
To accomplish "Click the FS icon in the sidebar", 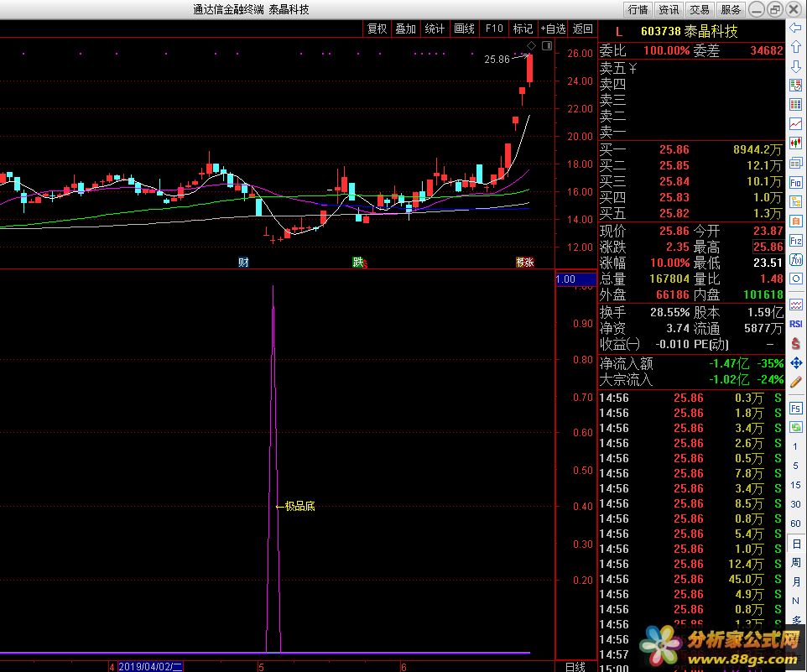I will [x=796, y=409].
